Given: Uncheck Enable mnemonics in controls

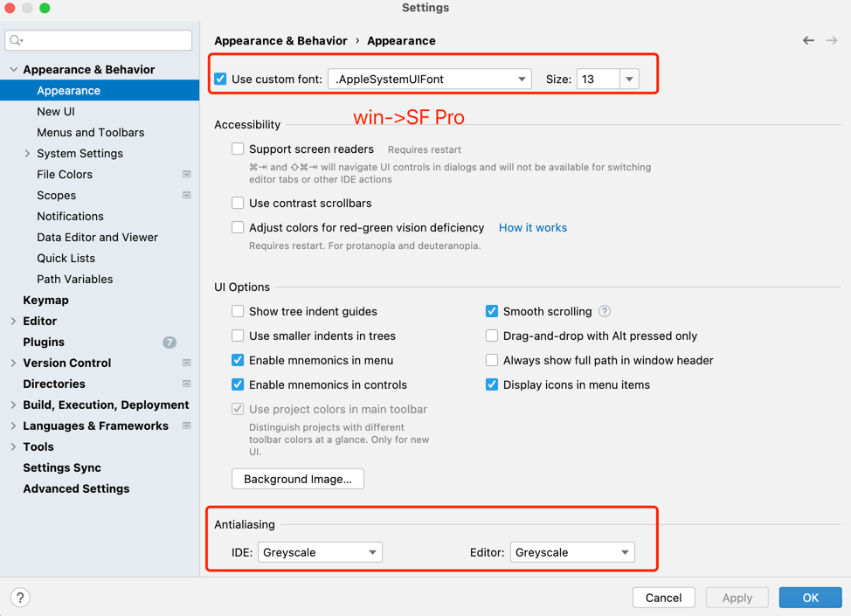Looking at the screenshot, I should pos(238,384).
